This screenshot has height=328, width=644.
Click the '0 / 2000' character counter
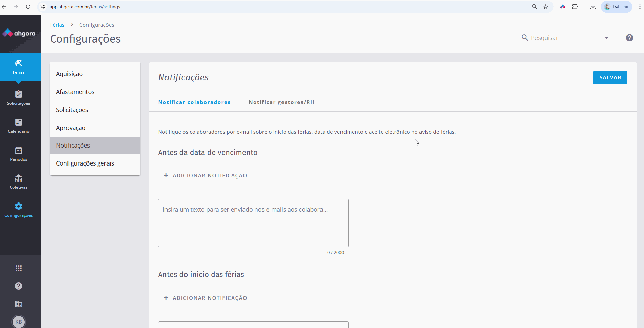click(x=335, y=252)
